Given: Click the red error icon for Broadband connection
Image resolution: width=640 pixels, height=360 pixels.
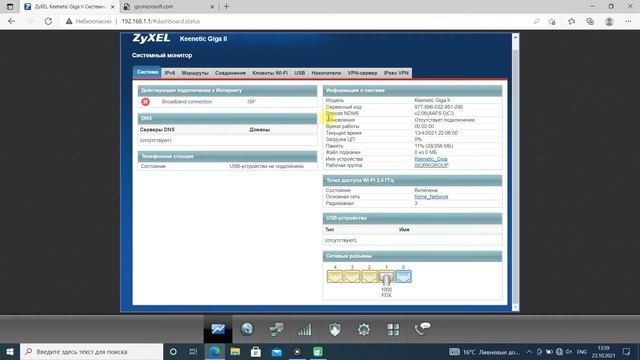Looking at the screenshot, I should pyautogui.click(x=145, y=102).
